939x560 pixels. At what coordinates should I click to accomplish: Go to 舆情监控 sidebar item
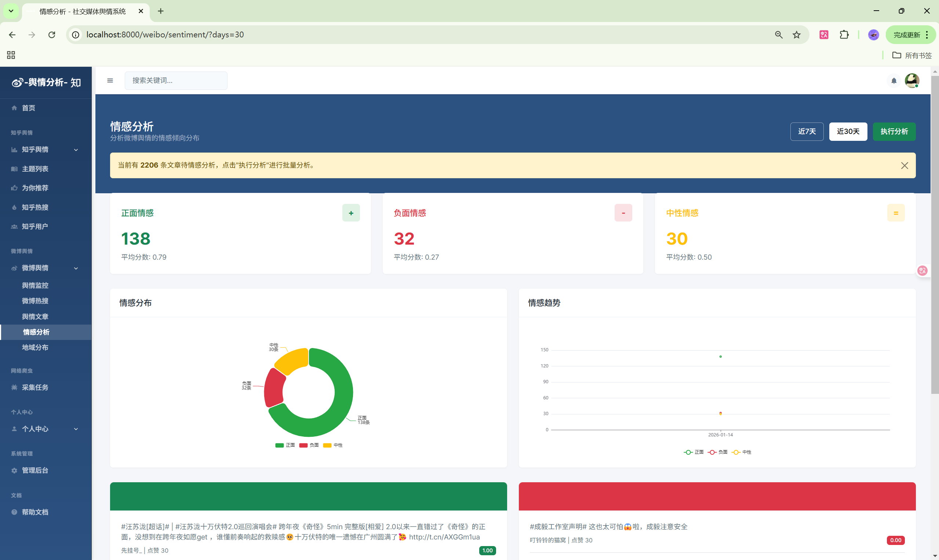point(35,285)
